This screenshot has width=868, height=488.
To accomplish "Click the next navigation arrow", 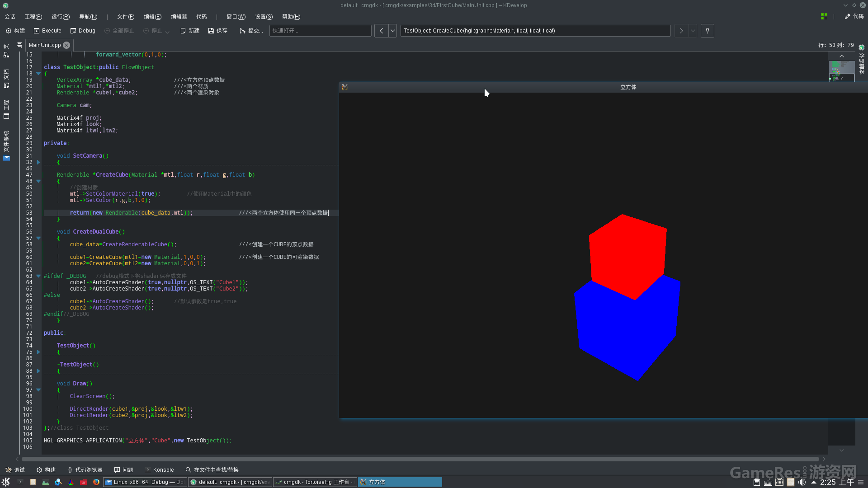I will pos(681,30).
